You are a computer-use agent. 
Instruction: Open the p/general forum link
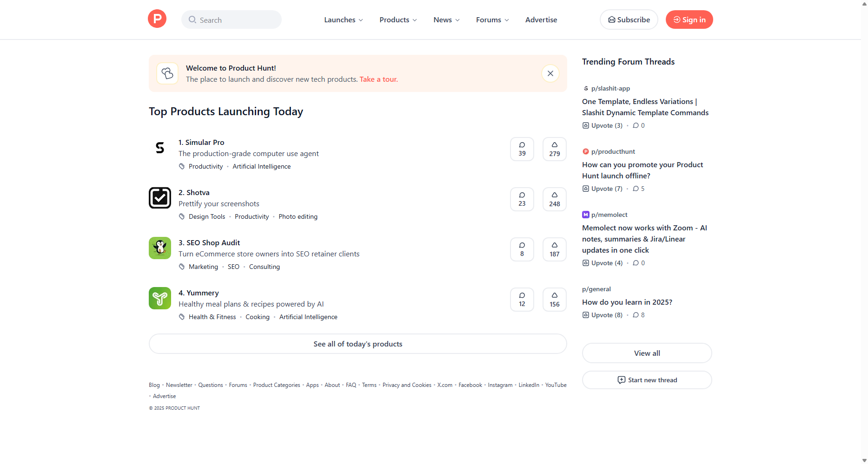pyautogui.click(x=596, y=289)
